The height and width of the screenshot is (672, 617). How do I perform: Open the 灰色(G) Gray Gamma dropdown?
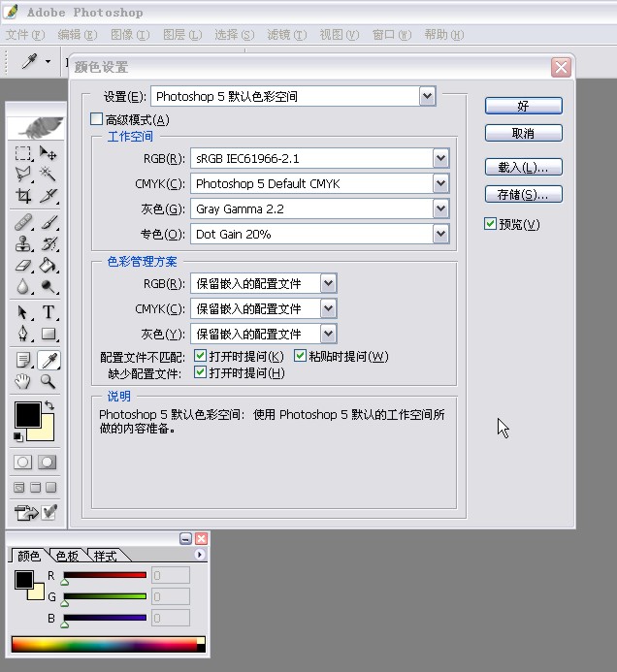(x=440, y=208)
